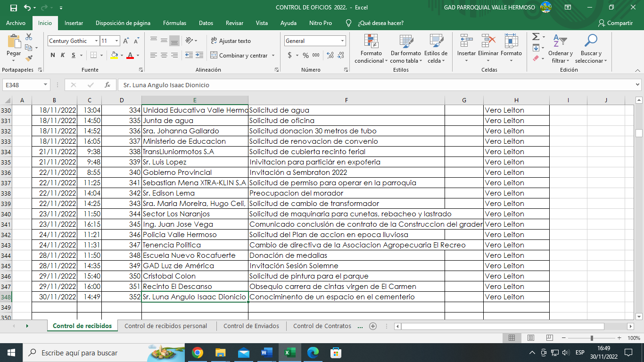644x362 pixels.
Task: Open the Name Box dropdown arrow
Action: coord(46,85)
